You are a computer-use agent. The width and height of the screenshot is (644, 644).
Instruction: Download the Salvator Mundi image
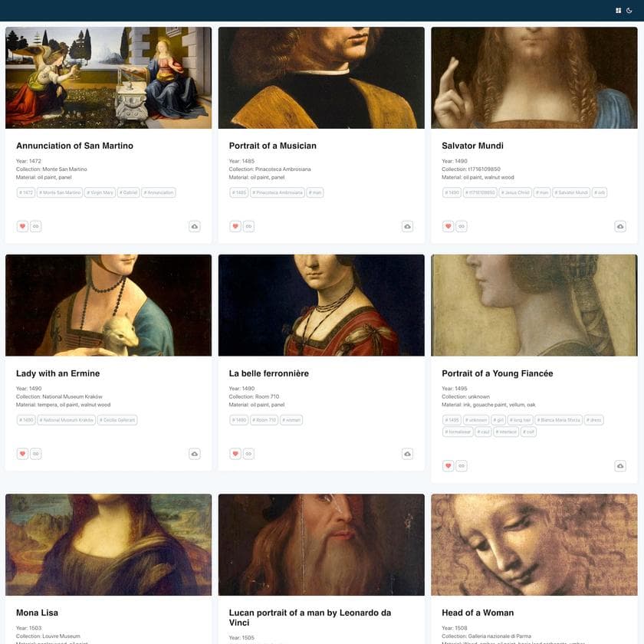(x=620, y=226)
